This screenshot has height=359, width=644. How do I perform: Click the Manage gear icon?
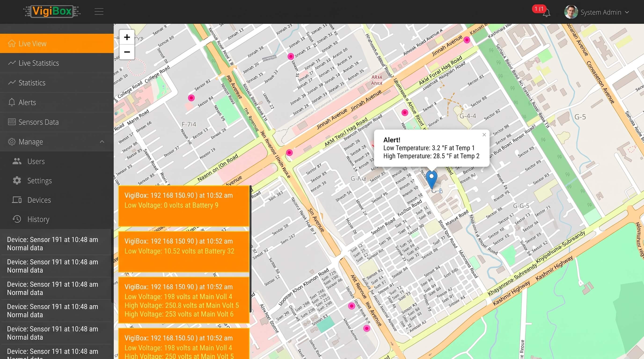pyautogui.click(x=12, y=142)
